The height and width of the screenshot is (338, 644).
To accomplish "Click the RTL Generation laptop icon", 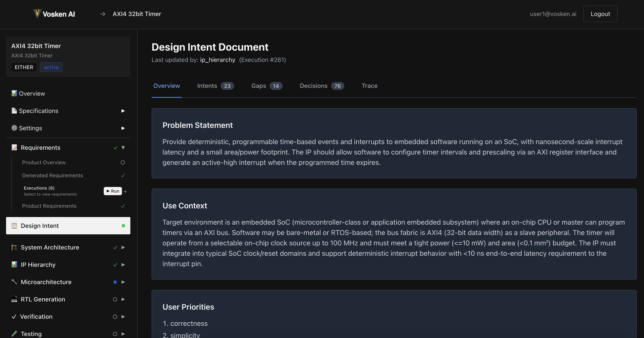I will coord(14,299).
